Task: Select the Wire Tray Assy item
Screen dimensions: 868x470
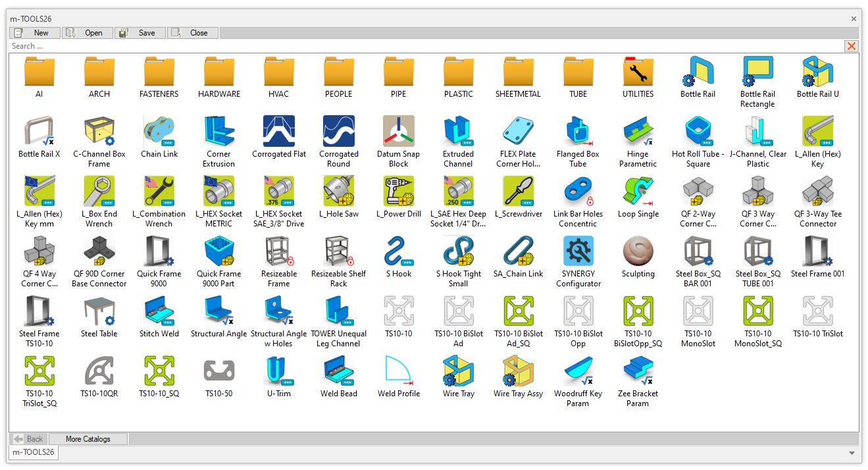Action: pyautogui.click(x=518, y=371)
